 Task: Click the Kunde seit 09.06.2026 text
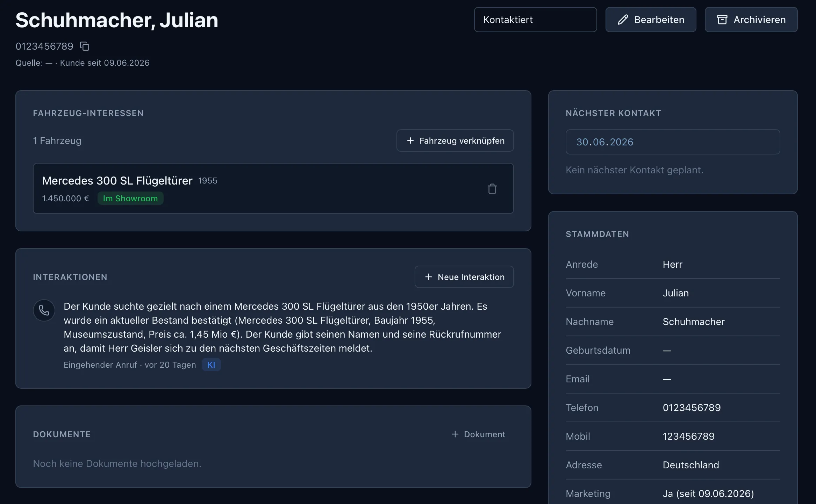(105, 63)
